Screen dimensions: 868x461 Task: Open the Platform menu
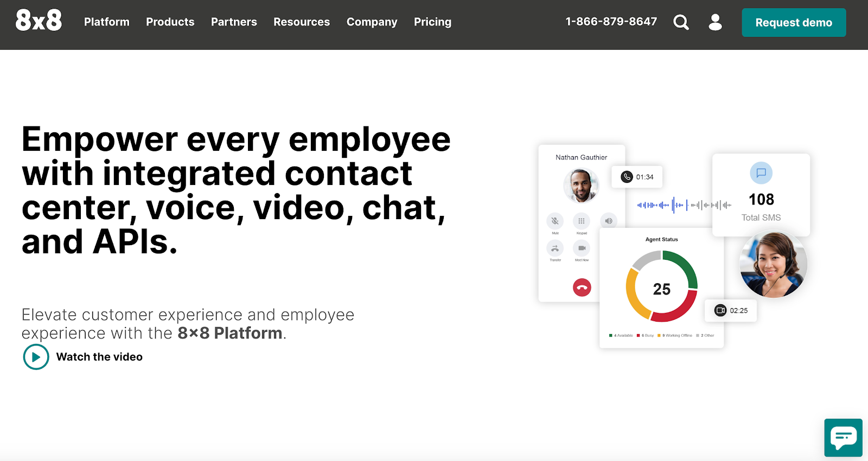(107, 22)
